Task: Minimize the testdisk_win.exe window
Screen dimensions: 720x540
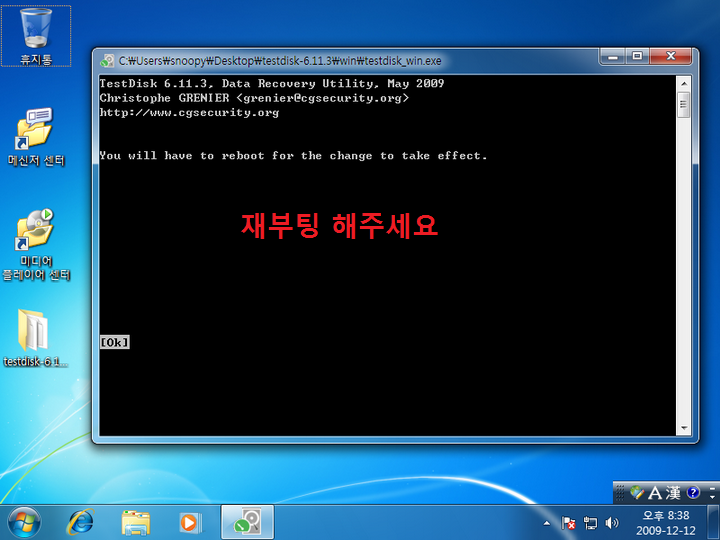Action: (x=613, y=56)
